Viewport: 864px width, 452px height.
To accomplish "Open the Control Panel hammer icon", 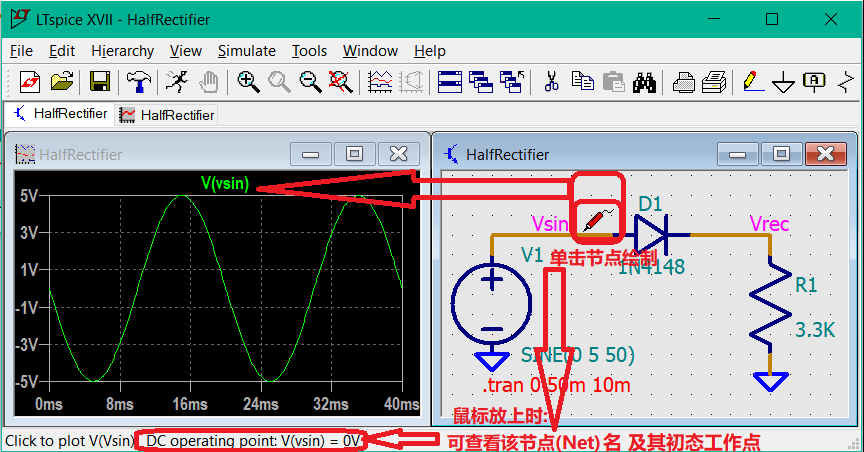I will [x=138, y=82].
